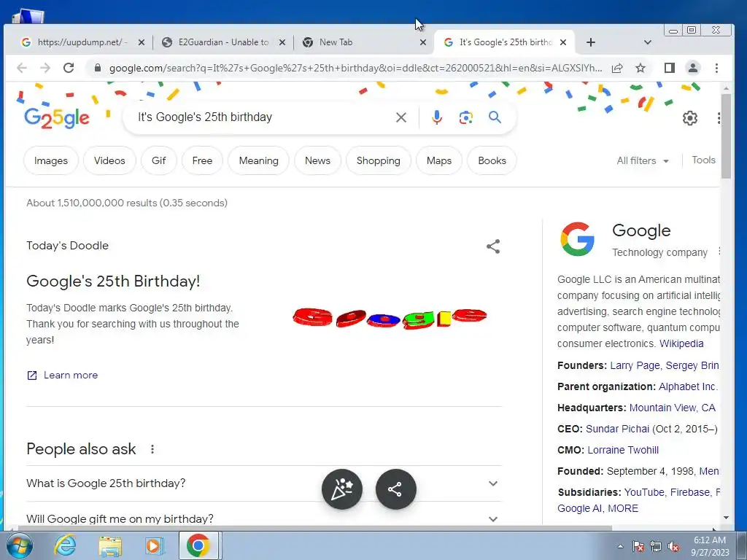
Task: Open a new browser tab
Action: point(591,42)
